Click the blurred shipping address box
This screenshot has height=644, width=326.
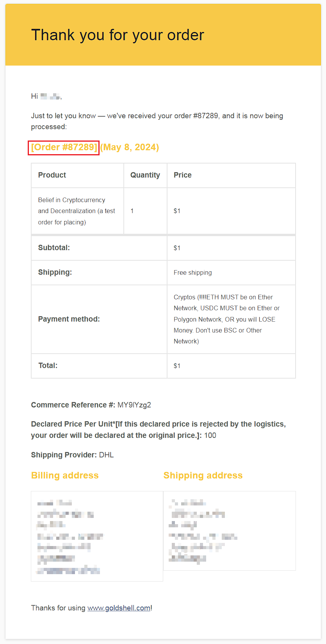click(229, 531)
